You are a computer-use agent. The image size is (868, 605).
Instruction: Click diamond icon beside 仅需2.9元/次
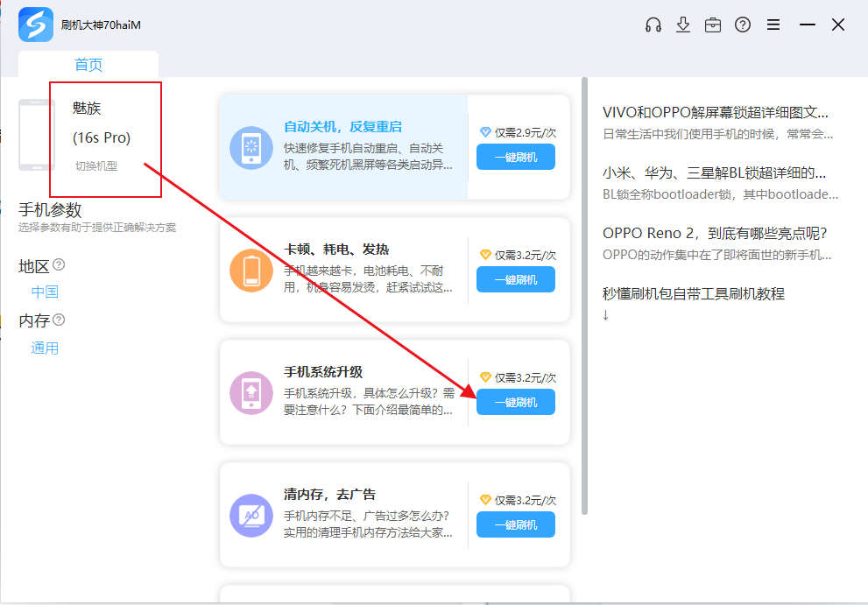pos(485,132)
